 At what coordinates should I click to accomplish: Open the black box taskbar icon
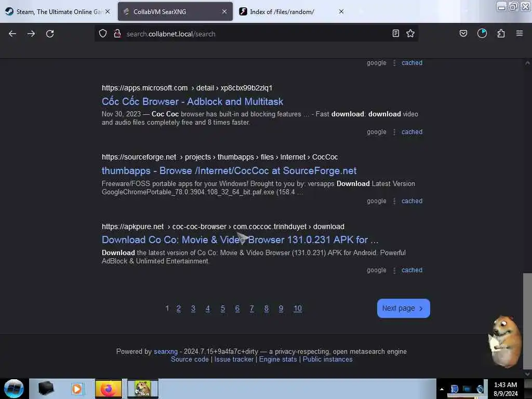46,388
